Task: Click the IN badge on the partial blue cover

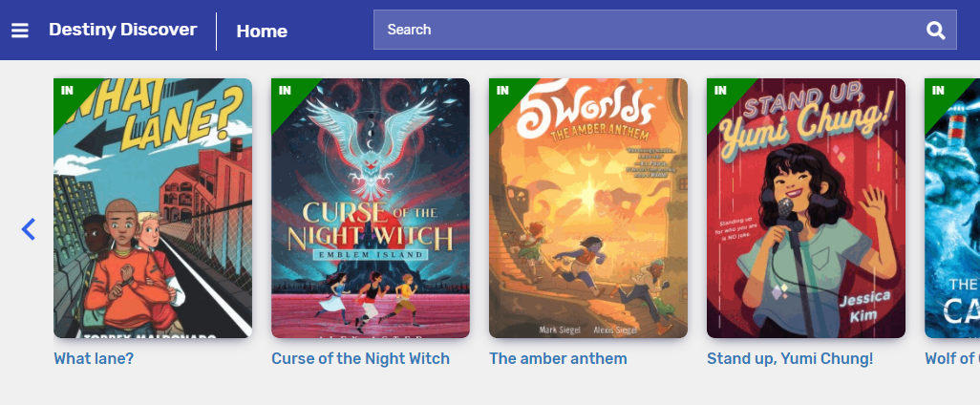Action: point(938,91)
